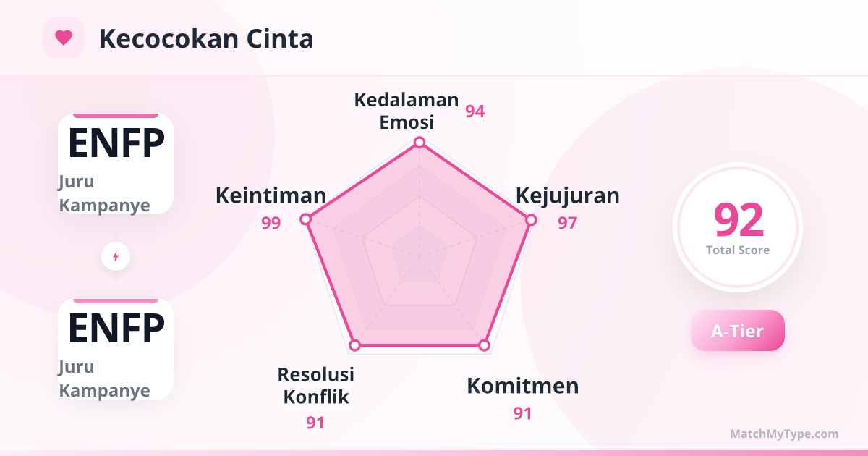
Task: Open the MatchMyType.com link
Action: 784,434
